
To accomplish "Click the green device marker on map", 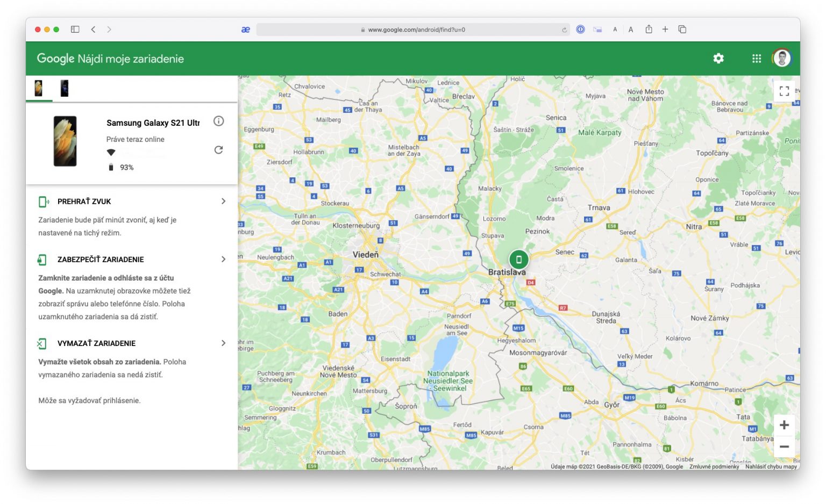I will tap(519, 260).
